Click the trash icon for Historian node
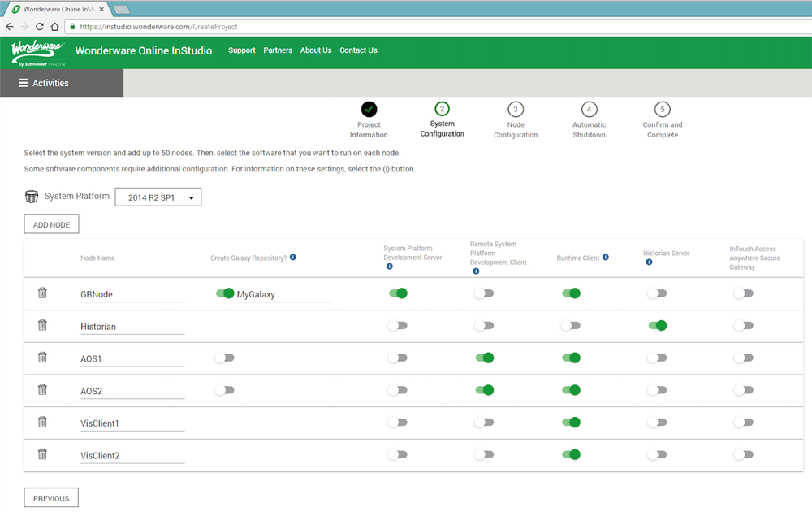 42,325
